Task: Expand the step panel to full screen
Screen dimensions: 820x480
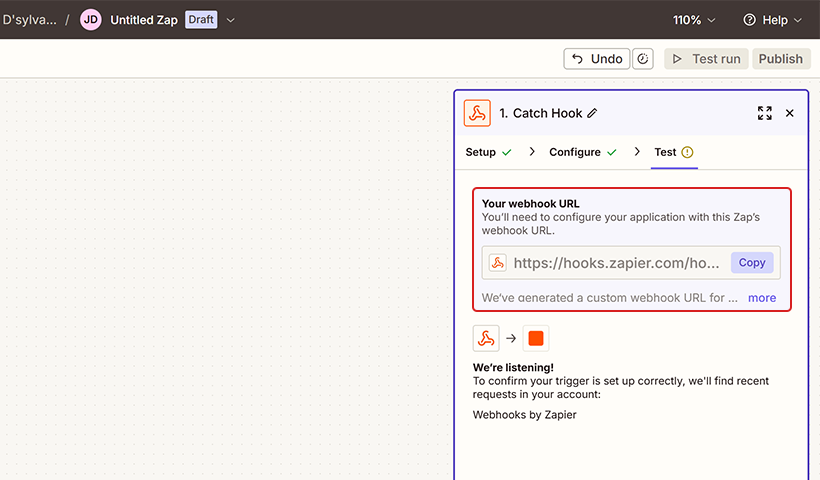Action: pos(765,113)
